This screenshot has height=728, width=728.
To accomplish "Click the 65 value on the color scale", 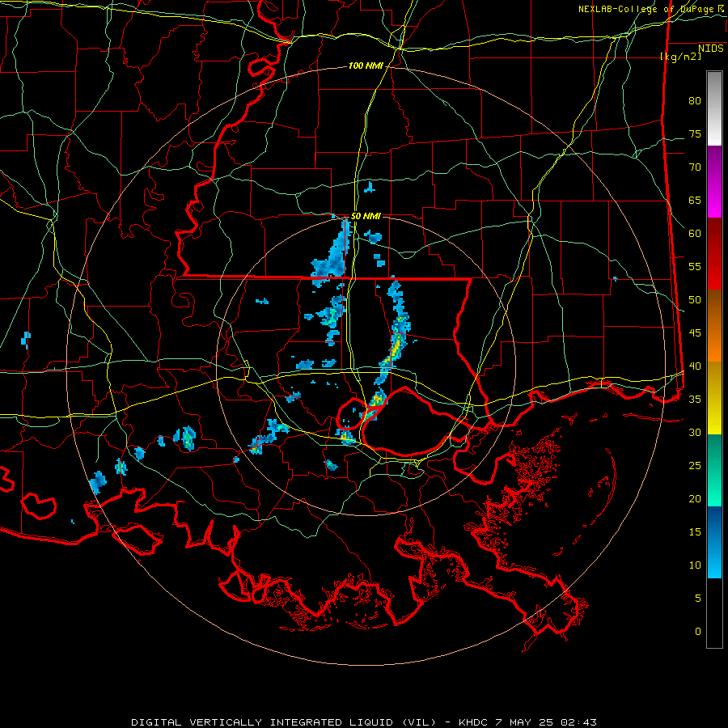I will 695,200.
